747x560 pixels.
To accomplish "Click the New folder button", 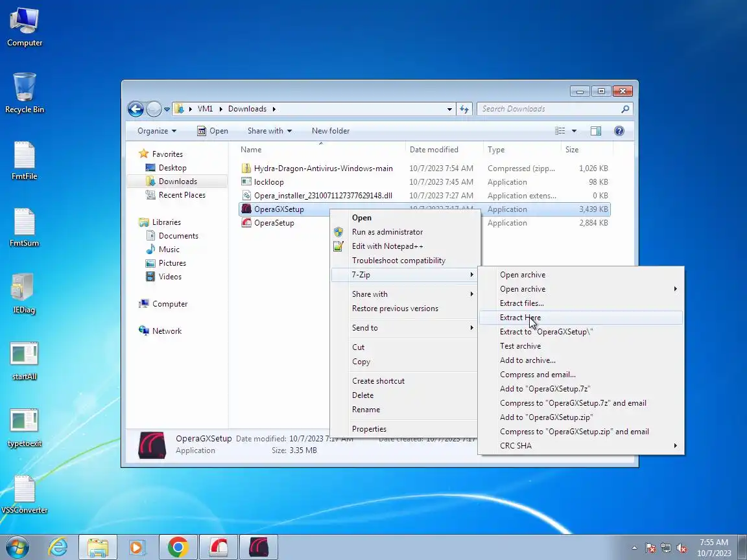I will click(331, 131).
